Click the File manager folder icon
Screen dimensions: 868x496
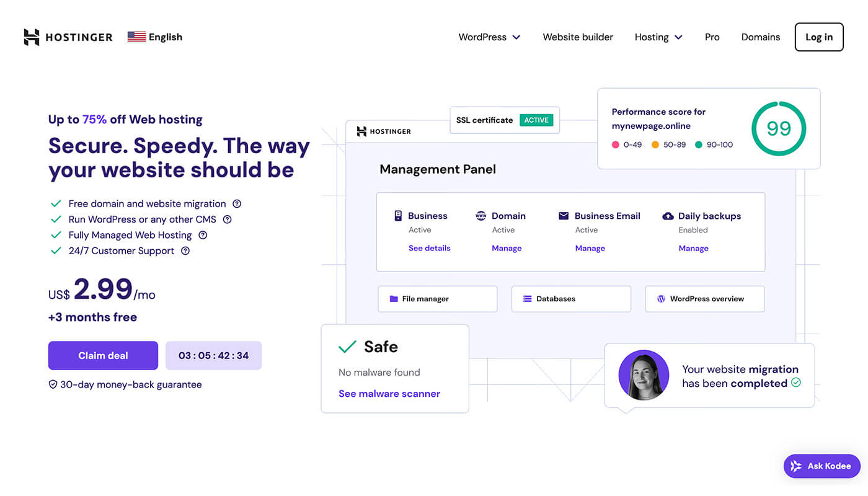click(x=394, y=299)
